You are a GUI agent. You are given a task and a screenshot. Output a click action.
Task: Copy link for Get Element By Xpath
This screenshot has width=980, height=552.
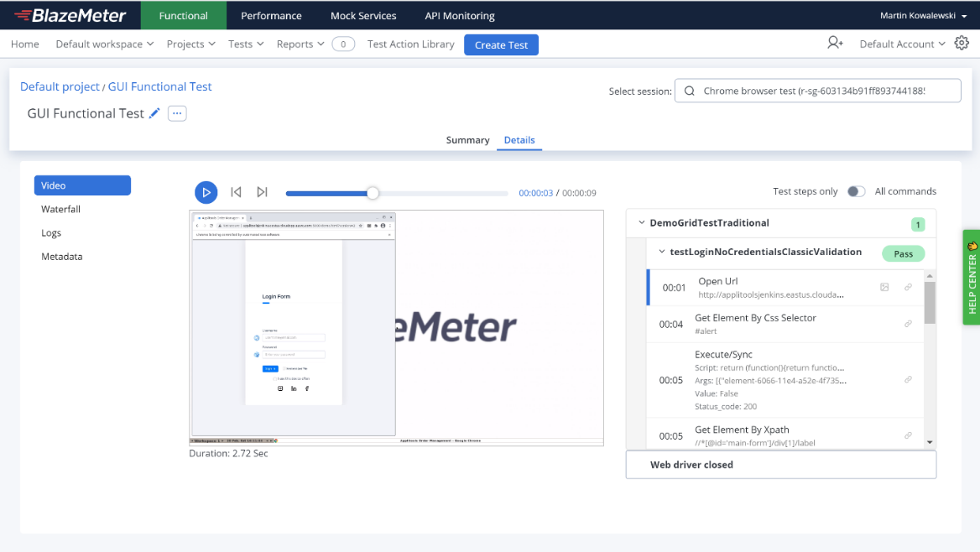908,435
